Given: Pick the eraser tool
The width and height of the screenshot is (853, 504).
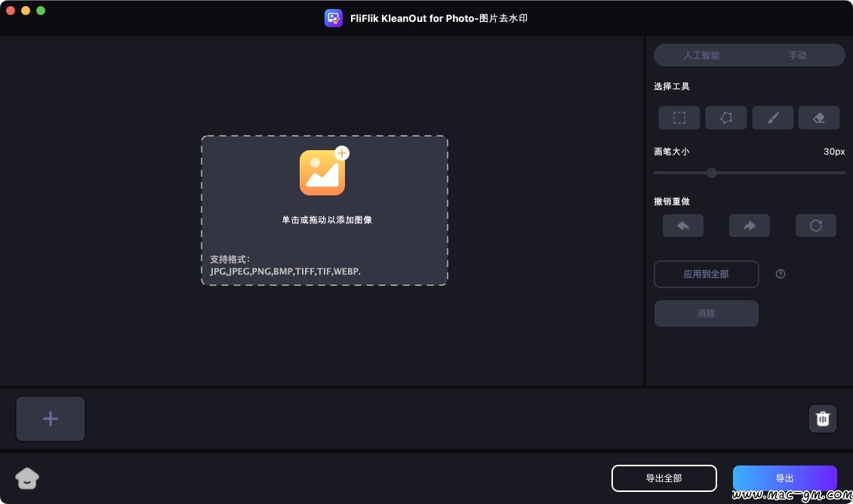Looking at the screenshot, I should [819, 118].
